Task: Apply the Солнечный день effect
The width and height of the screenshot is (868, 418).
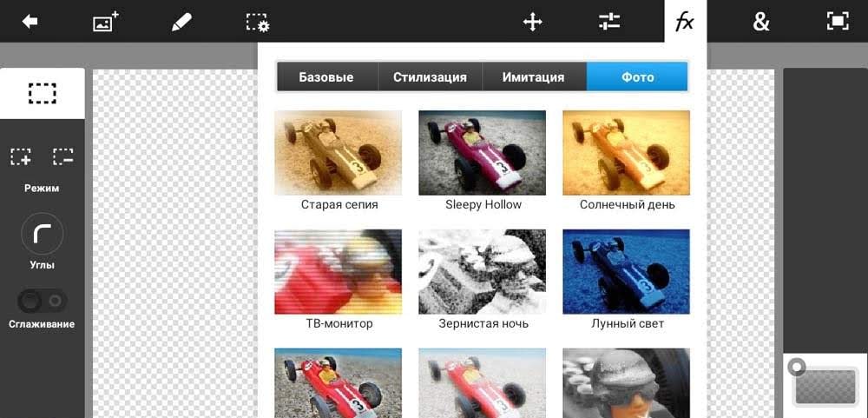Action: (x=627, y=152)
